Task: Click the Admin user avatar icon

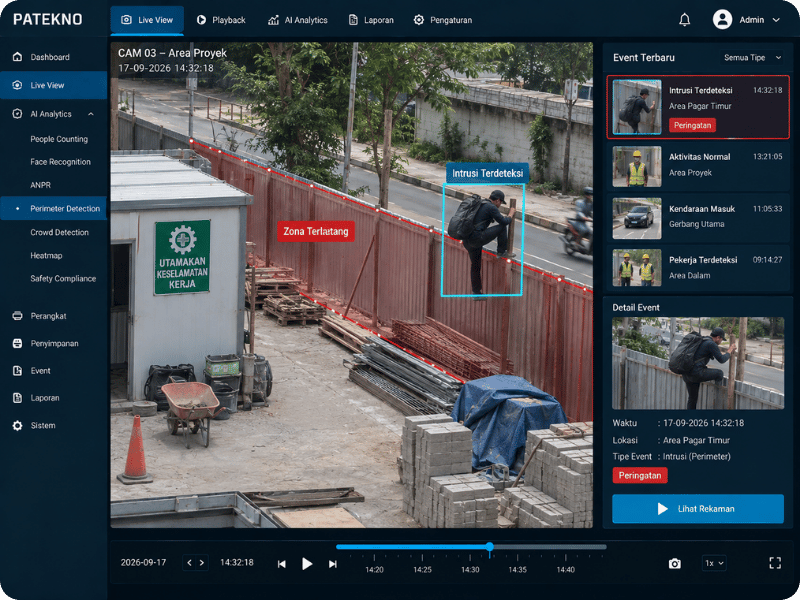Action: (x=722, y=19)
